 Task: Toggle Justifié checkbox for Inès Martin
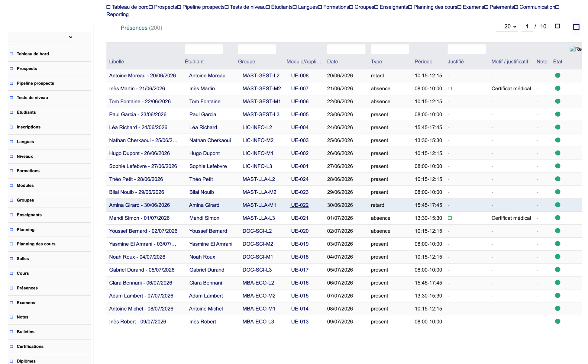click(x=450, y=89)
